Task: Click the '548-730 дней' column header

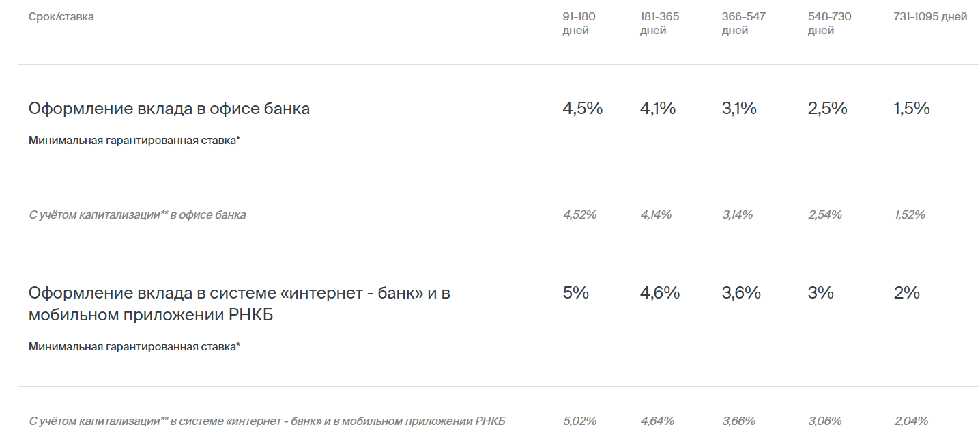Action: [x=829, y=23]
